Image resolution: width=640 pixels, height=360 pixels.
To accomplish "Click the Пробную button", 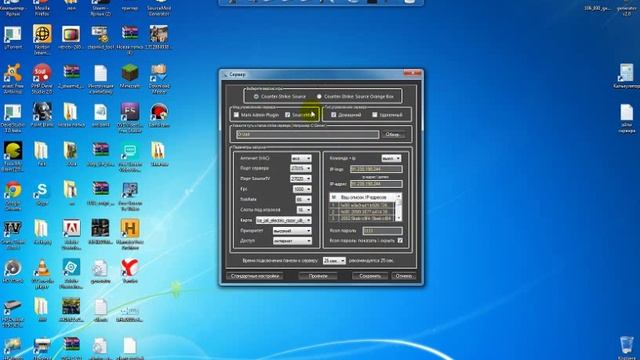I will coord(318,276).
